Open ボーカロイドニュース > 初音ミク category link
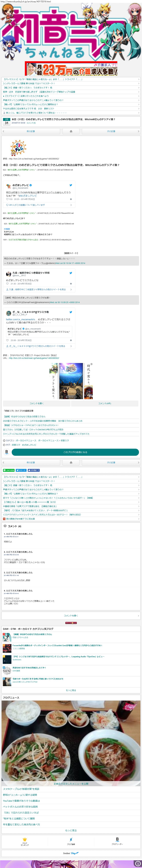 click(53, 440)
